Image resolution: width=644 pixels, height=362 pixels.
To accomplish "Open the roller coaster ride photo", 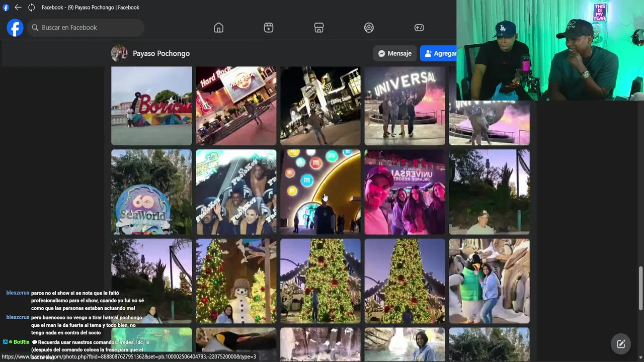I will pyautogui.click(x=236, y=192).
